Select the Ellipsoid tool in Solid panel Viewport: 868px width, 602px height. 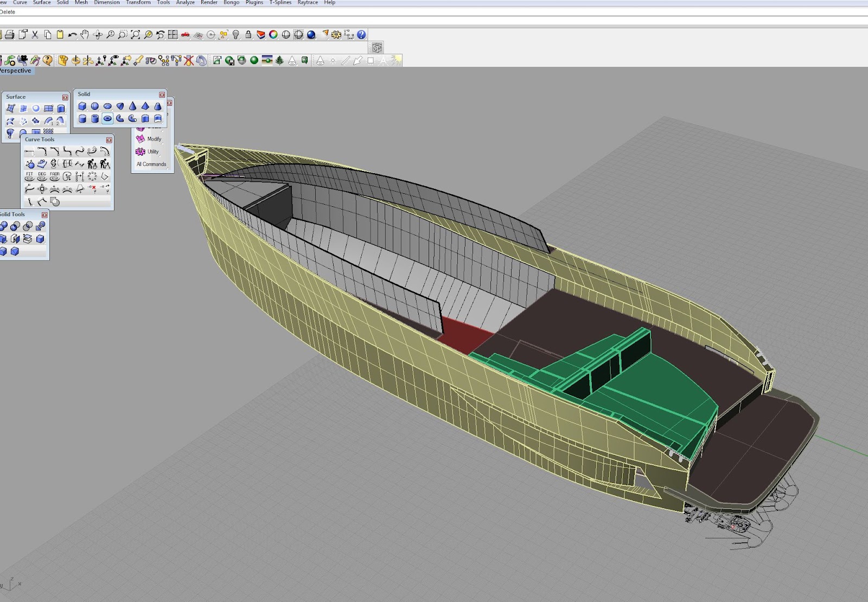pyautogui.click(x=107, y=106)
